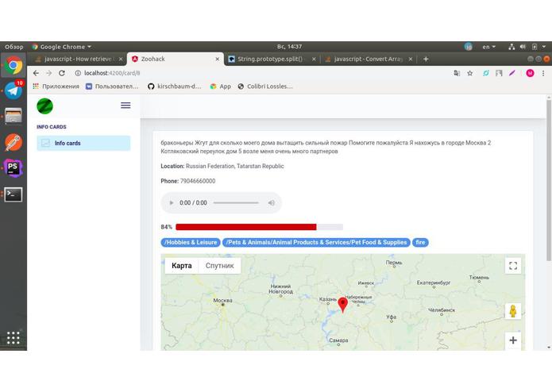Select the Info cards sidebar item
Screen dimensions: 552x392
[x=83, y=143]
